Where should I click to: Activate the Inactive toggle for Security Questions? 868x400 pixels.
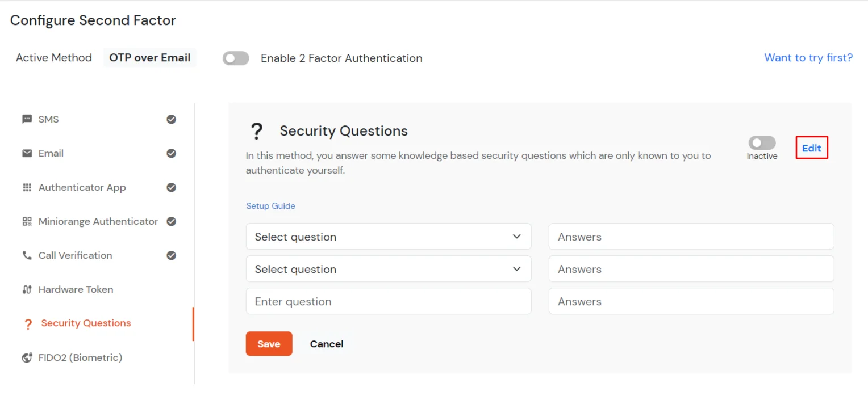tap(762, 143)
